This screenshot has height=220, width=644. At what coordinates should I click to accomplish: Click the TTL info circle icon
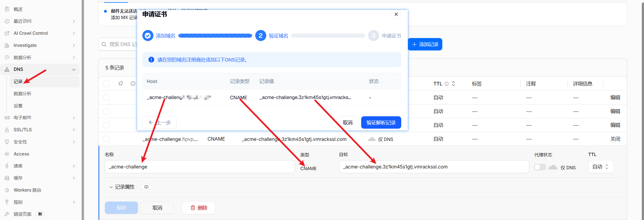click(446, 84)
